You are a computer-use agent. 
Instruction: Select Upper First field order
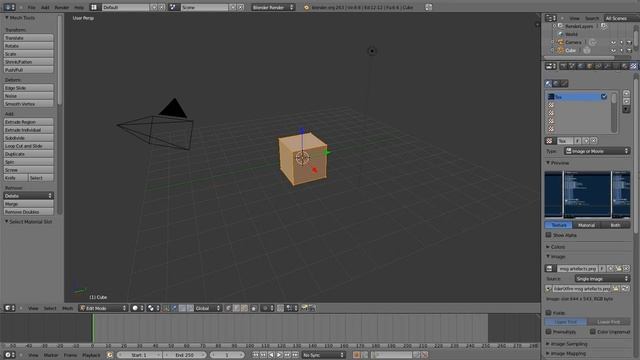(x=566, y=322)
